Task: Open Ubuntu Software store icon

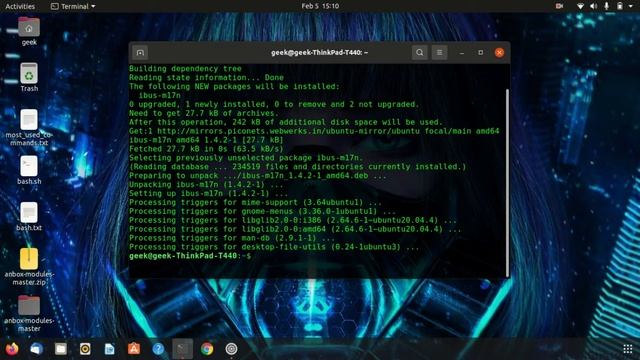Action: point(134,349)
